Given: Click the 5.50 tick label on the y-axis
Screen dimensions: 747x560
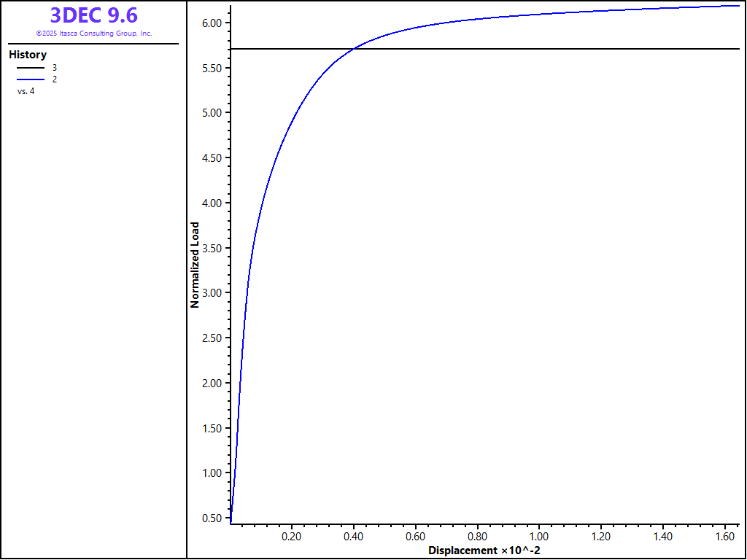Looking at the screenshot, I should click(x=212, y=68).
